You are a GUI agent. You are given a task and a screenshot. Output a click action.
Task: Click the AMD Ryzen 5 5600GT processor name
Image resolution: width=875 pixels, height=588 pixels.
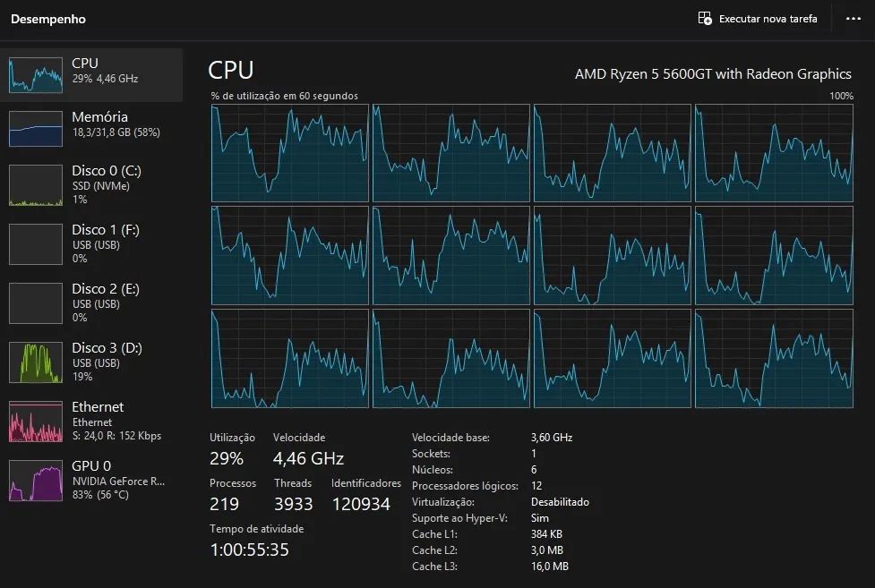[713, 73]
